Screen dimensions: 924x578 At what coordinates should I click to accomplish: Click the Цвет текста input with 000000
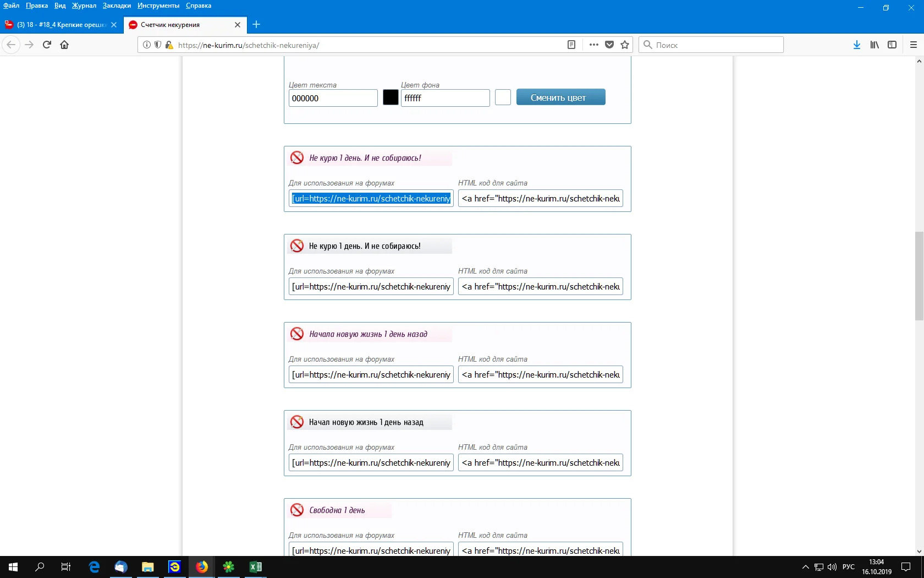[333, 98]
